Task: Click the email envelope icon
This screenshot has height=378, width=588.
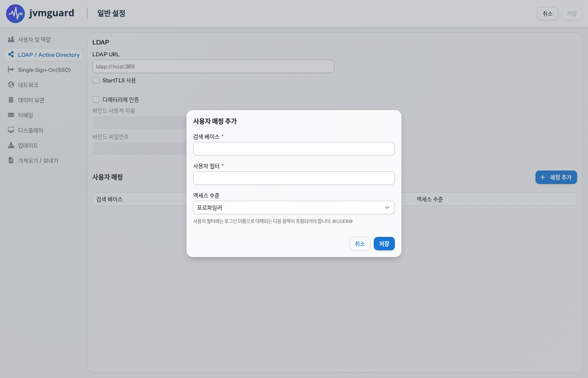Action: coord(11,115)
